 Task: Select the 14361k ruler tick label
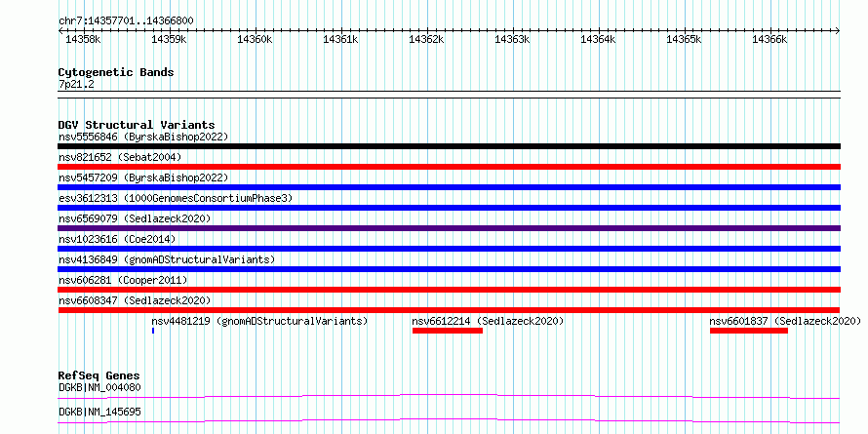pos(340,39)
